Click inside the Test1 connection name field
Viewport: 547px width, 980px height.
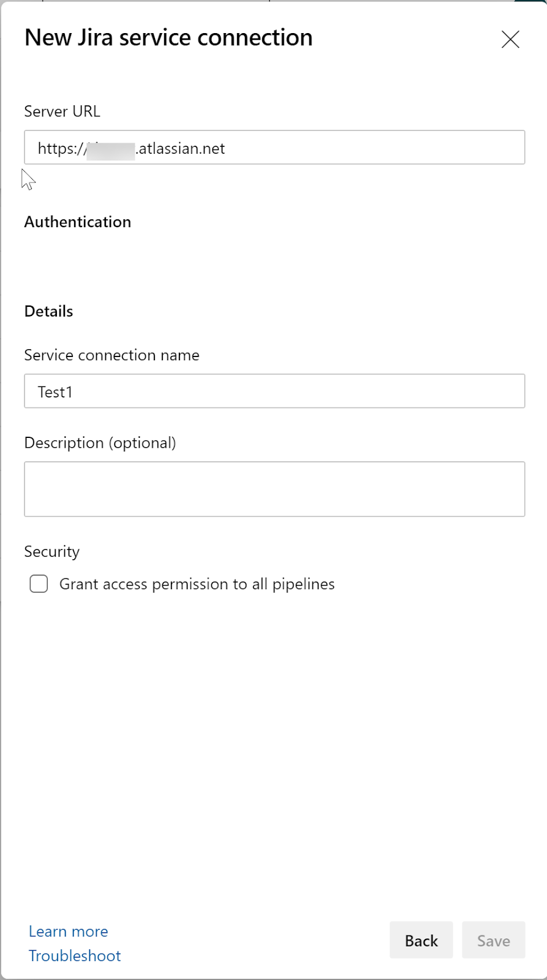274,391
